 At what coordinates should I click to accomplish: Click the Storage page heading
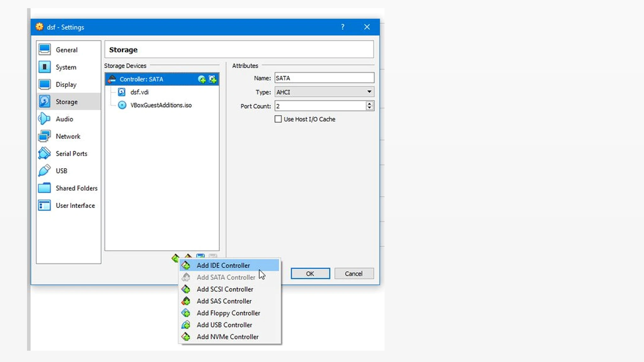point(123,50)
